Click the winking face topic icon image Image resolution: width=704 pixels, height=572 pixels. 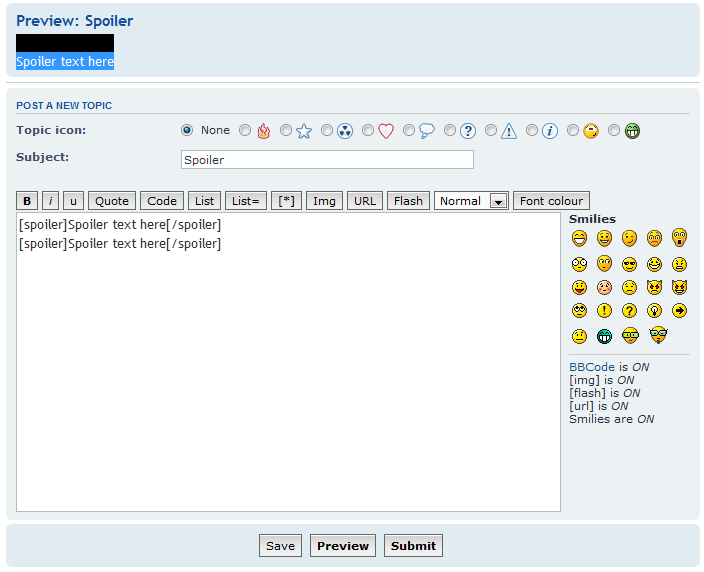(x=591, y=131)
